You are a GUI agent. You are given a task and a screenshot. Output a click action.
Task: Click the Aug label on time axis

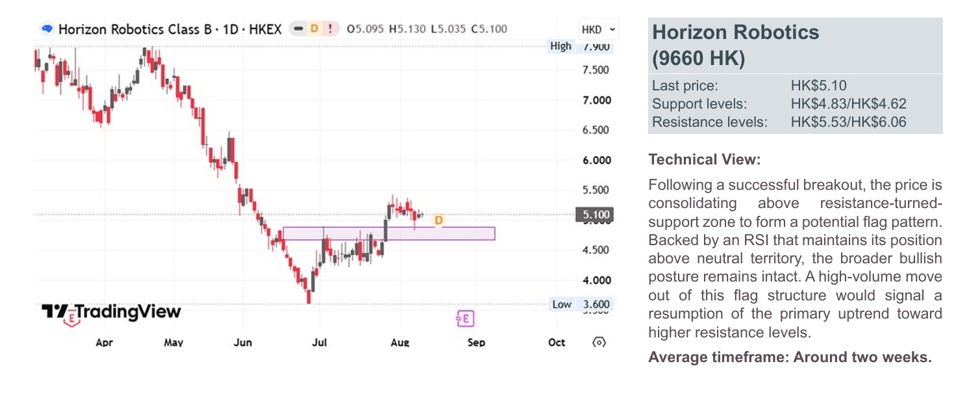(x=400, y=343)
